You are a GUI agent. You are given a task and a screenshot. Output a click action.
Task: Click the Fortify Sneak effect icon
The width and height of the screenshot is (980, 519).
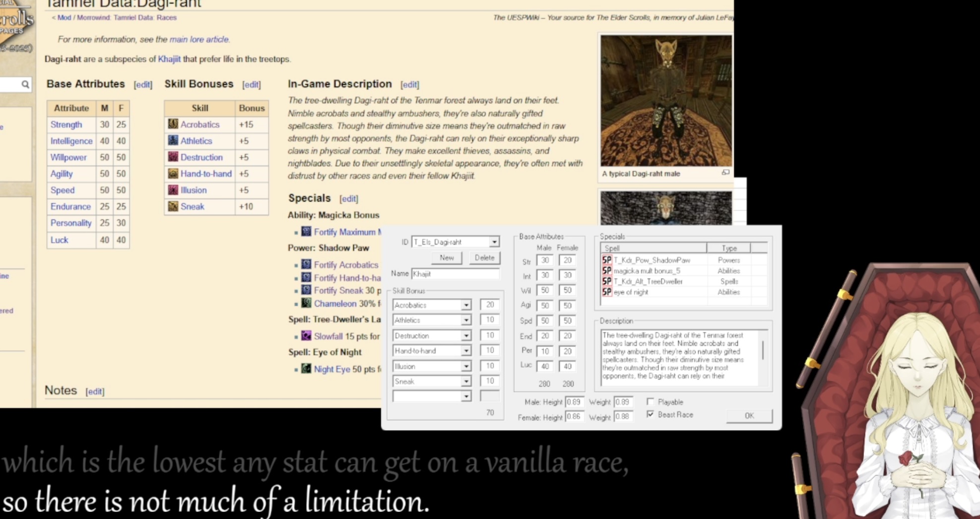click(x=306, y=290)
